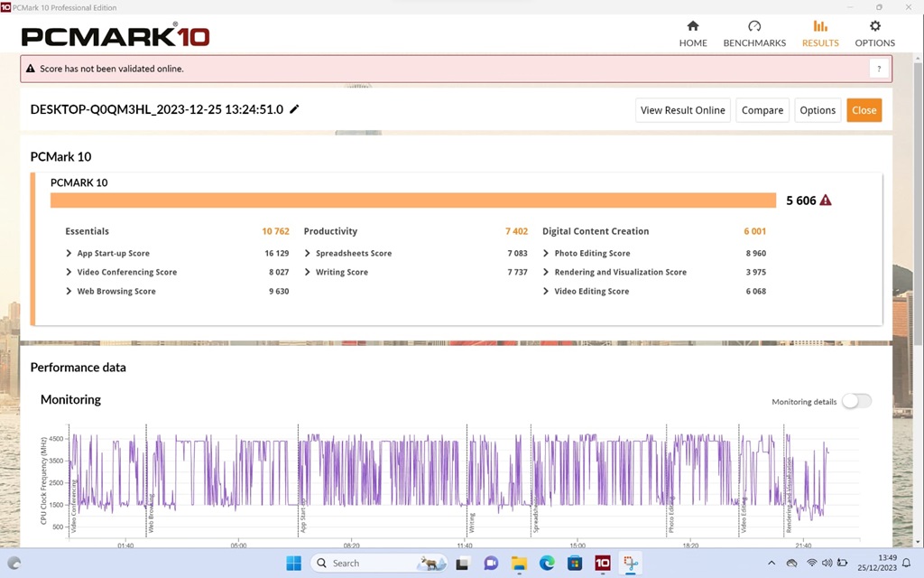Click the cloud sync tray icon
Viewport: 924px width, 578px height.
click(x=791, y=564)
